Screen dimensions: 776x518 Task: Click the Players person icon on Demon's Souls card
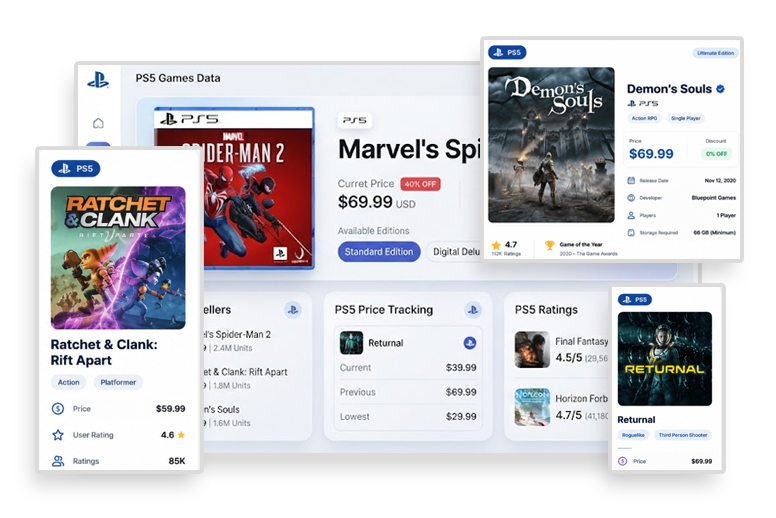631,215
